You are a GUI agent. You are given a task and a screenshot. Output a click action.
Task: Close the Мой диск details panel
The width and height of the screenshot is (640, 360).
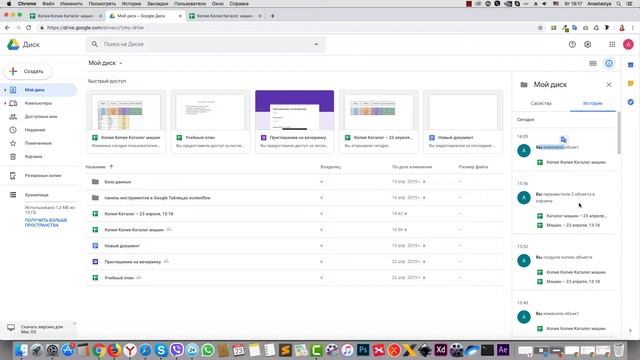(609, 84)
